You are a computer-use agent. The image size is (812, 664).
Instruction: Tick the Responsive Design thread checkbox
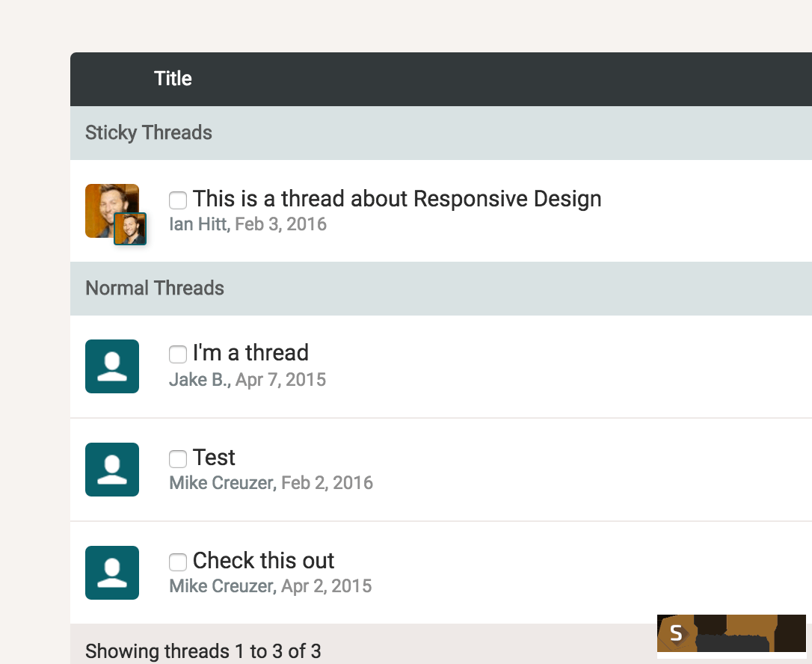coord(178,200)
